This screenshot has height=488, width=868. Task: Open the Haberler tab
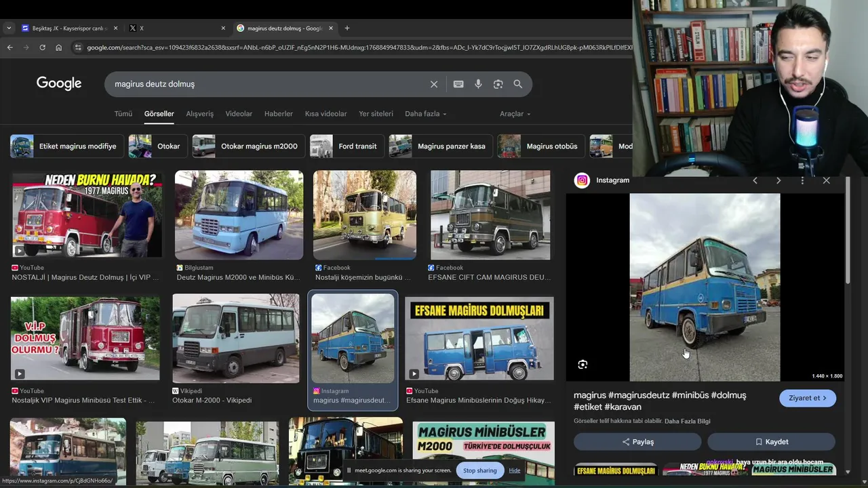tap(278, 114)
